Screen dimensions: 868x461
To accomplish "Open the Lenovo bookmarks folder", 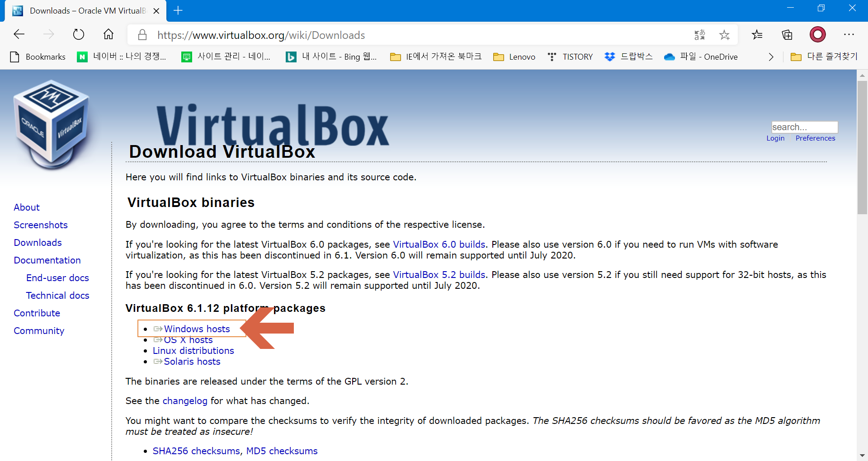I will pos(514,57).
